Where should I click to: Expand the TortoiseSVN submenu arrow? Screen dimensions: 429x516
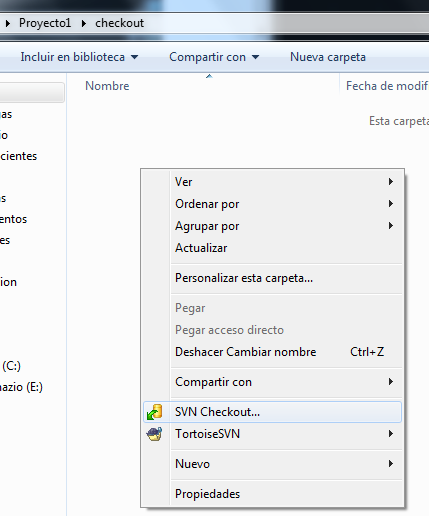tap(391, 434)
